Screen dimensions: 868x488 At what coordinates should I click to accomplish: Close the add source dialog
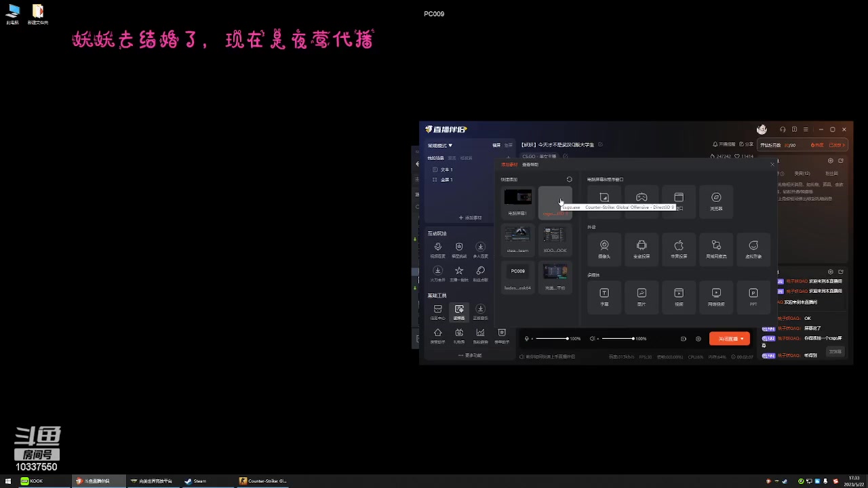(772, 165)
